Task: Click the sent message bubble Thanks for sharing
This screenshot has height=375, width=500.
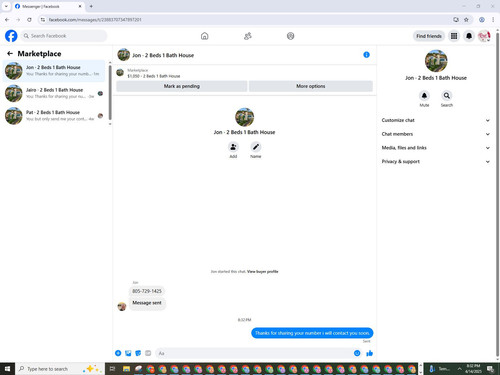Action: (x=312, y=333)
